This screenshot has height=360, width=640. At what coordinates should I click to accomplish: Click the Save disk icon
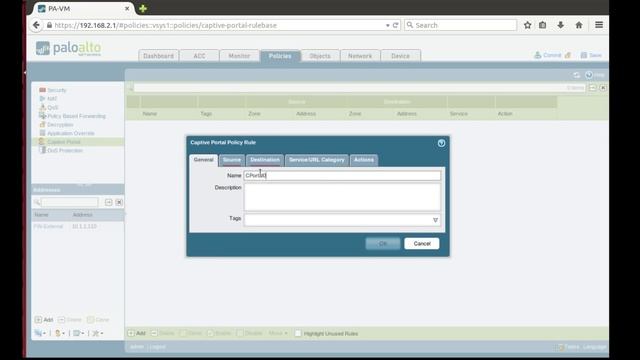coord(584,55)
